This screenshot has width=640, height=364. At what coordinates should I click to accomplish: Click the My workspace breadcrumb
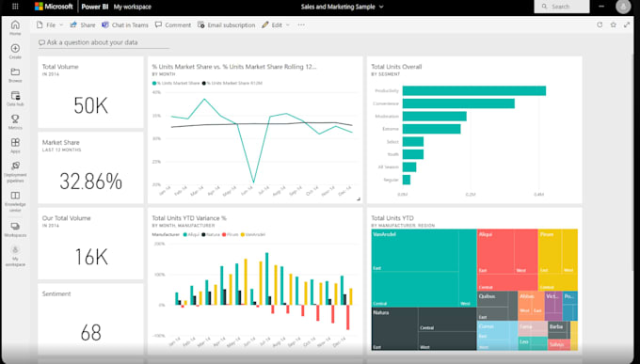point(133,7)
